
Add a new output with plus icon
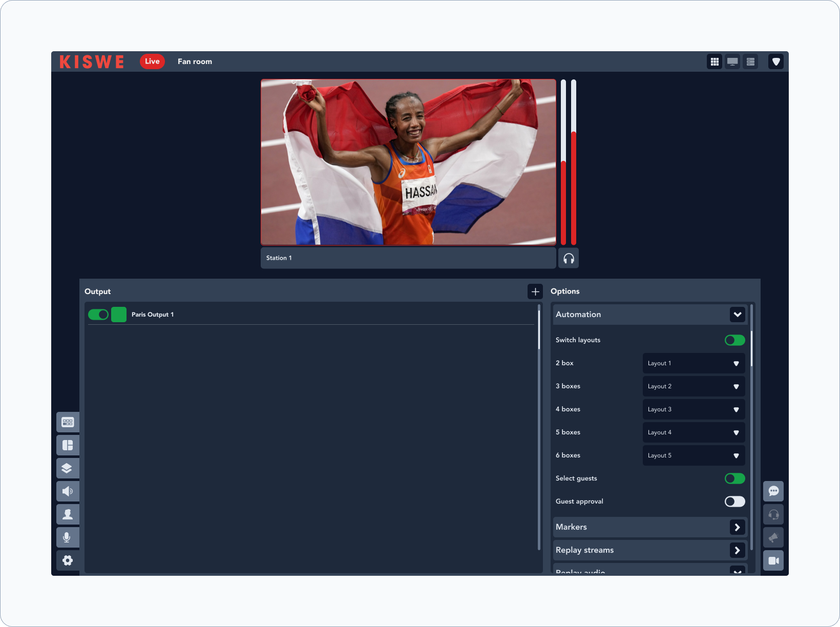[535, 291]
